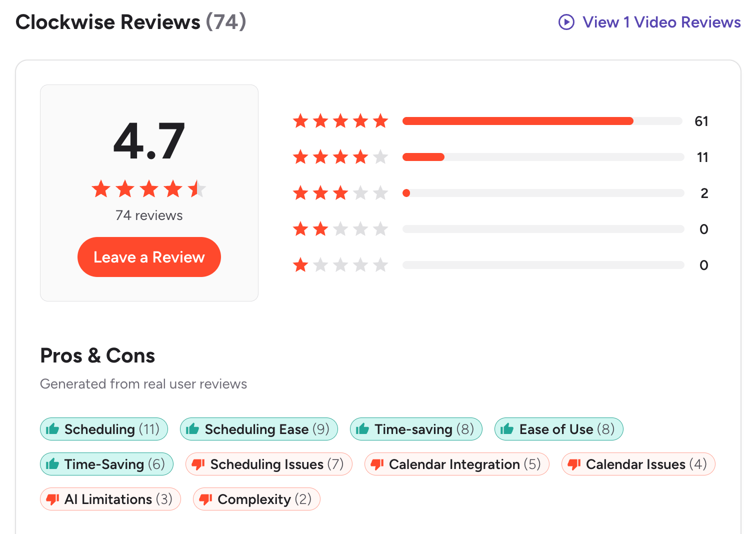Click the play icon beside View Video Reviews
Screen dimensions: 756x534
pyautogui.click(x=565, y=22)
